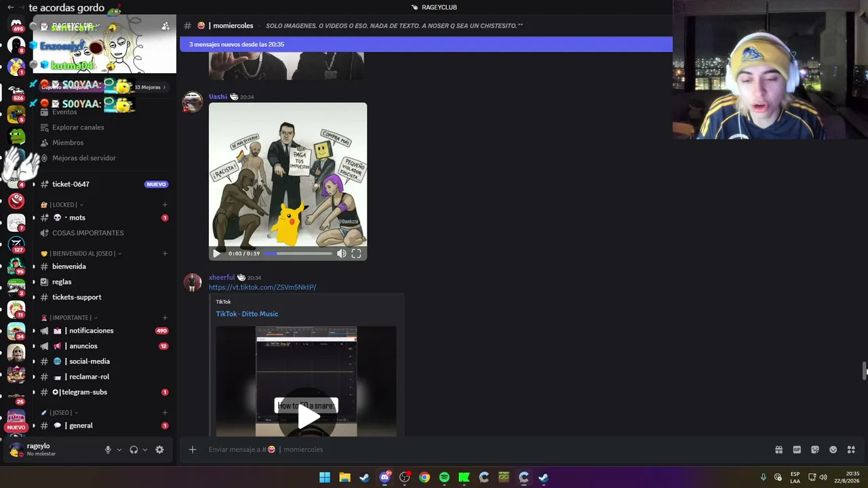Open Discord user settings gear

coord(159,450)
